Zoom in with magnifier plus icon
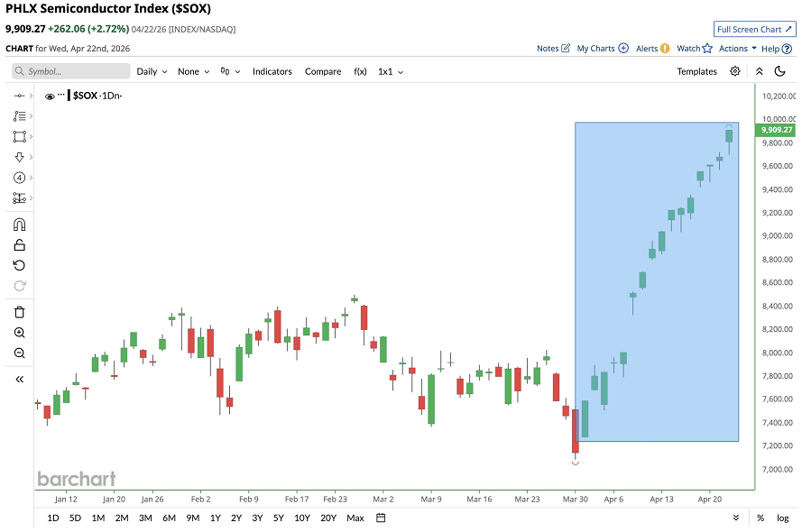The height and width of the screenshot is (532, 802). tap(20, 333)
